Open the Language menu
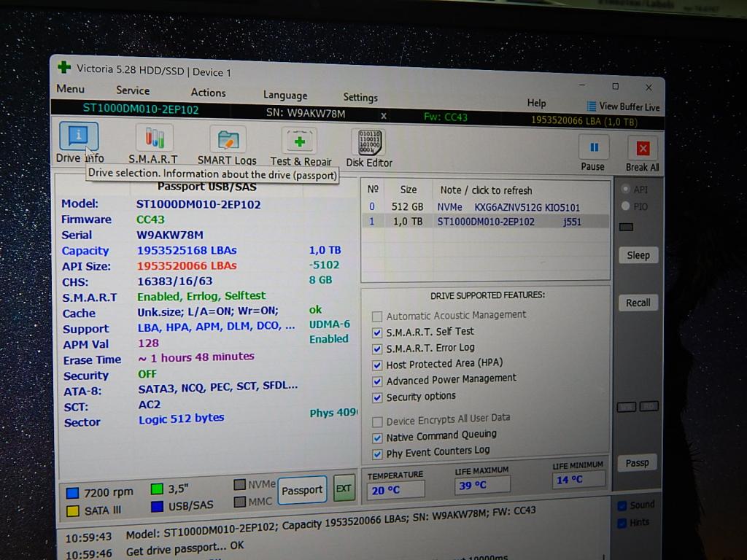Viewport: 747px width, 560px height. pyautogui.click(x=285, y=96)
